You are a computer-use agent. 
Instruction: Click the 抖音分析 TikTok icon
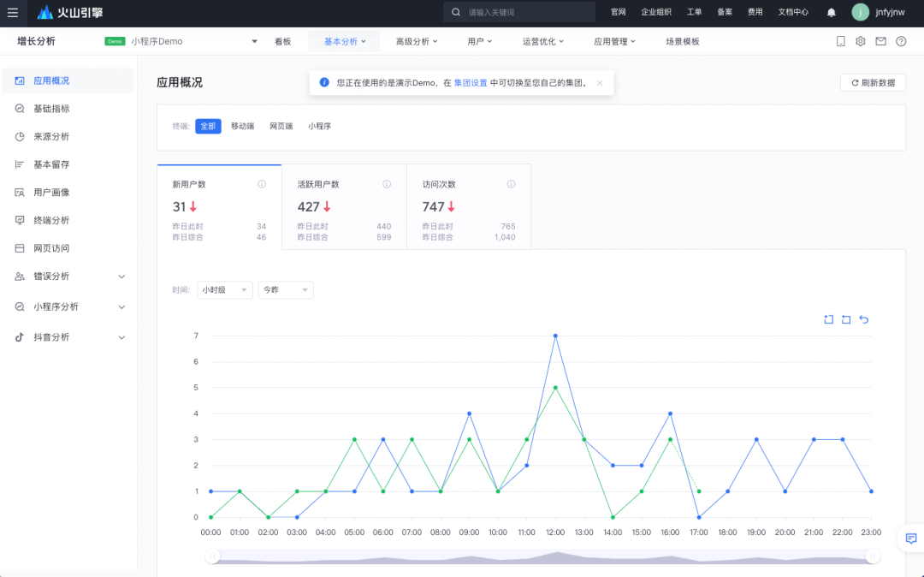(x=20, y=337)
